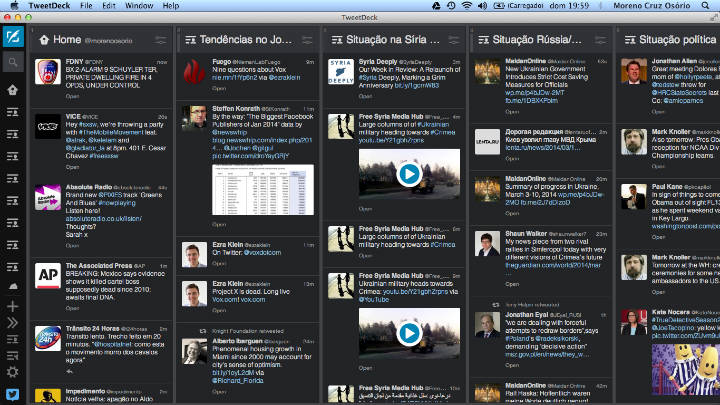Click the plus icon to add a column
Screen dimensions: 720x405
13,306
